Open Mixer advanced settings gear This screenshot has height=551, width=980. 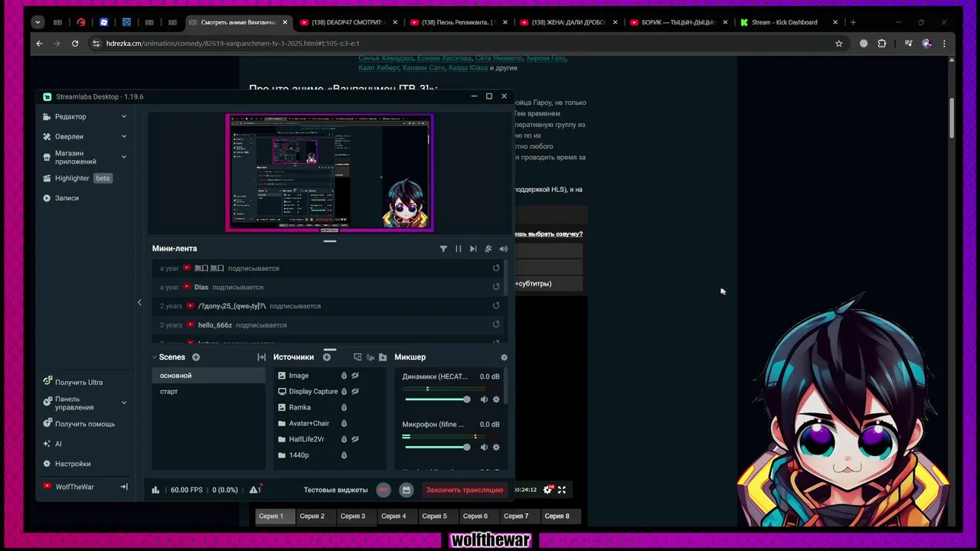pyautogui.click(x=504, y=357)
